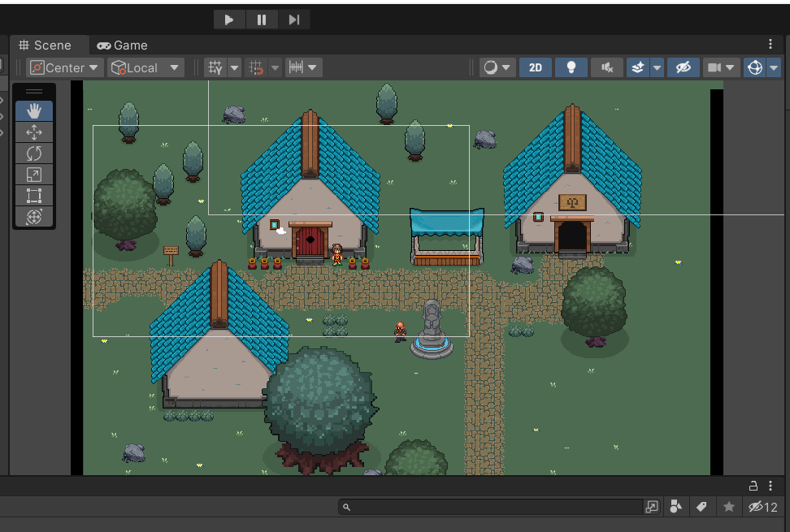Open the Center pivot mode dropdown
790x532 pixels.
(x=65, y=67)
